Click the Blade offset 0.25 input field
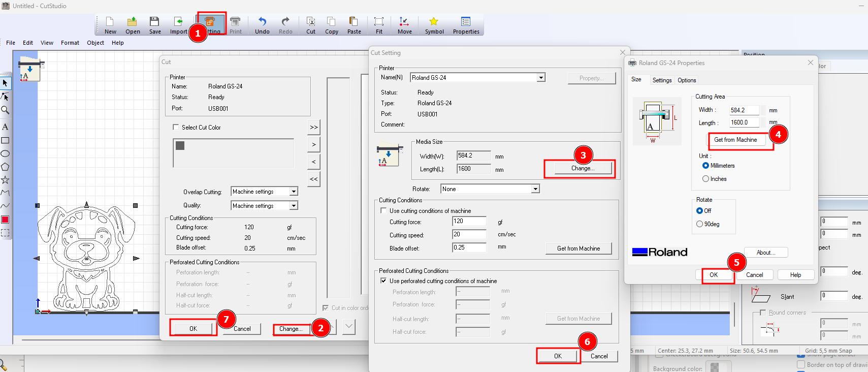 (469, 247)
